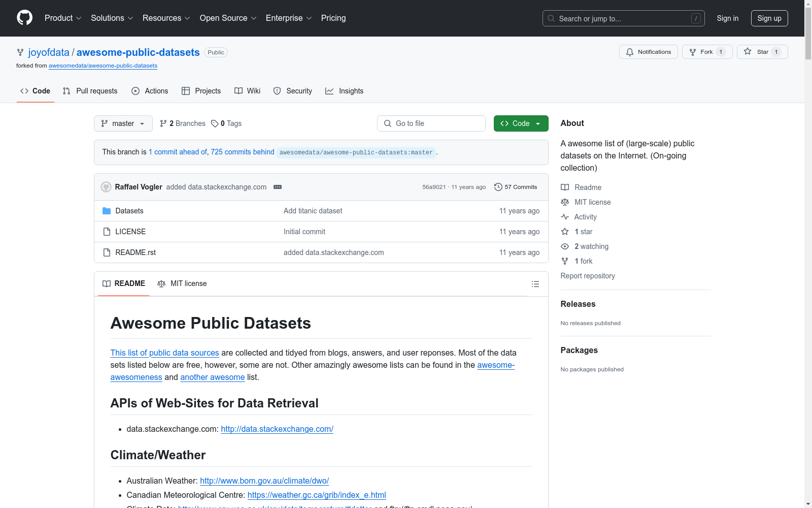Open the awesomedata parent repository link

tap(103, 66)
